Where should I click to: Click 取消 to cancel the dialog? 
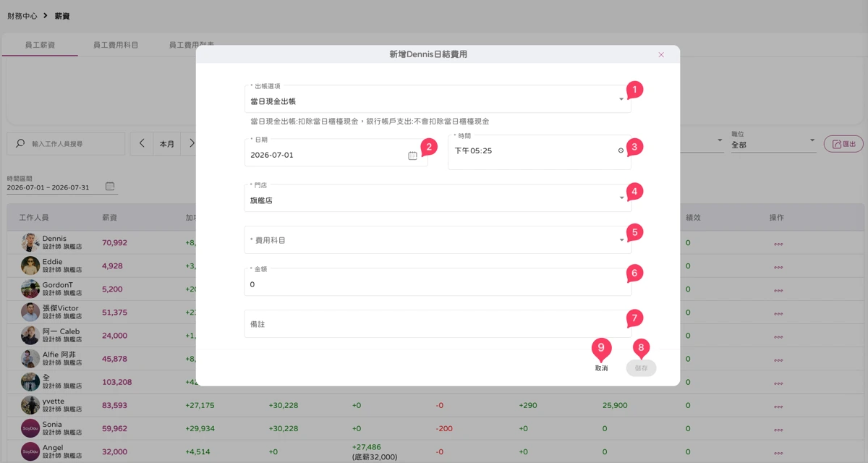pyautogui.click(x=601, y=368)
